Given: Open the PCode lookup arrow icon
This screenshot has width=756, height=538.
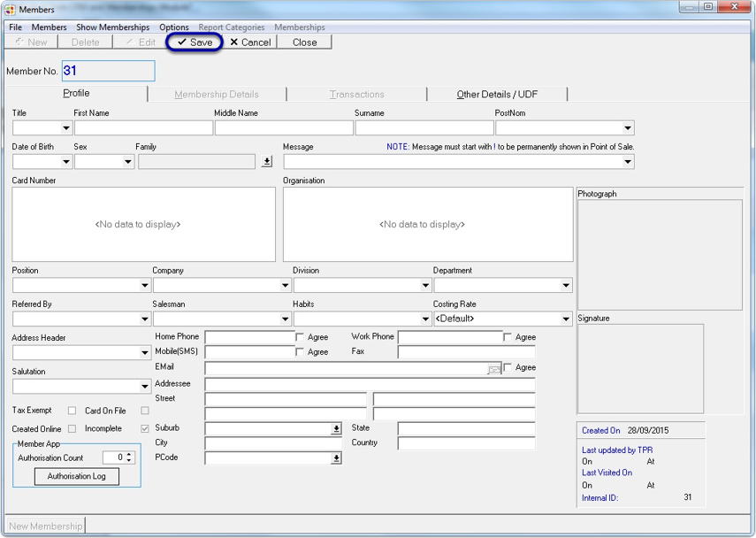Looking at the screenshot, I should pyautogui.click(x=337, y=457).
